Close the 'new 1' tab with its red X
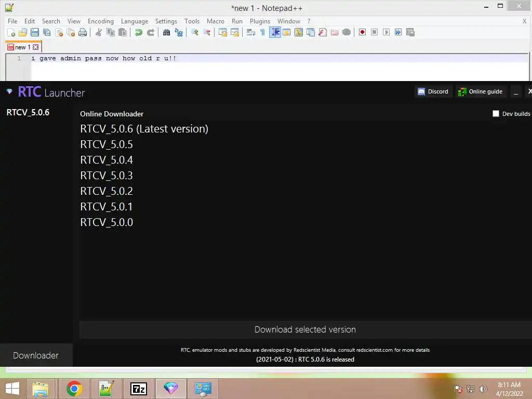The height and width of the screenshot is (399, 532). point(36,47)
